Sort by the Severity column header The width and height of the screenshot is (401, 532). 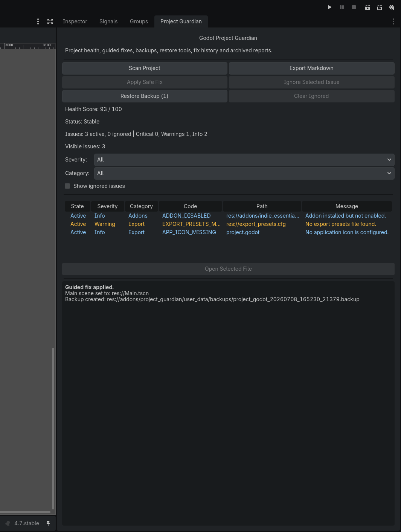(x=107, y=206)
